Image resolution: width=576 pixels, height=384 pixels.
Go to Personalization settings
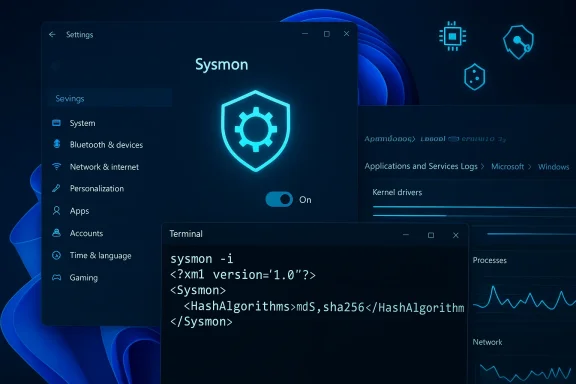(97, 189)
